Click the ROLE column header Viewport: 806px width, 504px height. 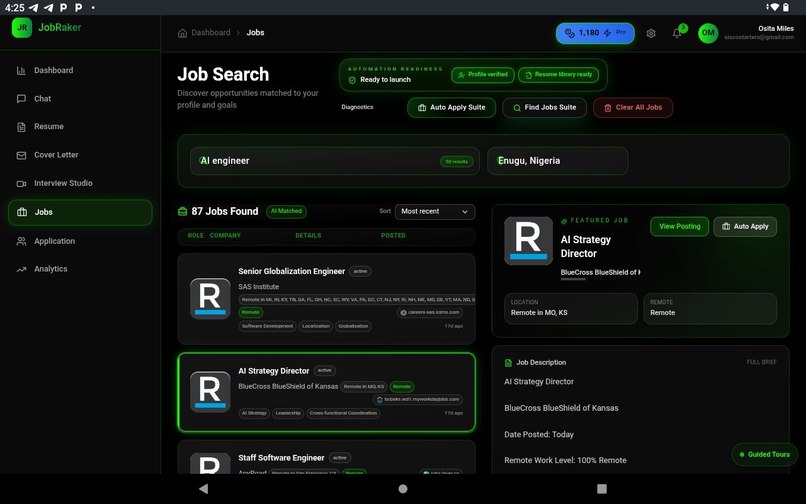point(195,236)
